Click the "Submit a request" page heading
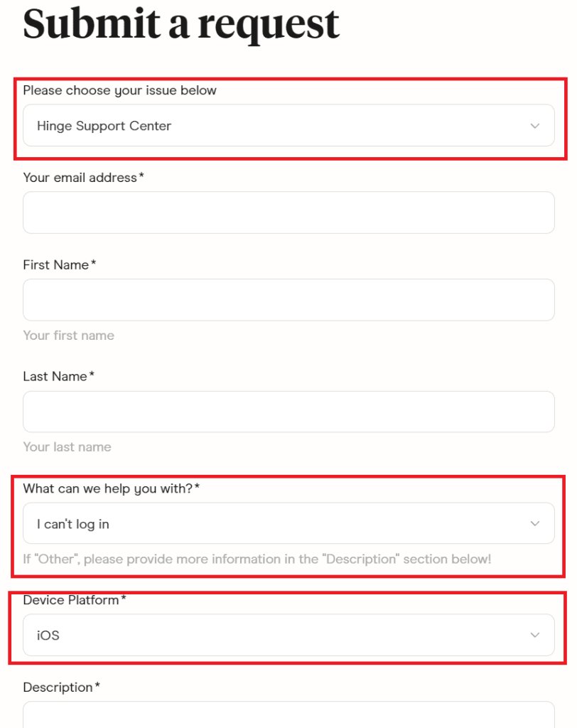This screenshot has width=577, height=728. pos(180,25)
